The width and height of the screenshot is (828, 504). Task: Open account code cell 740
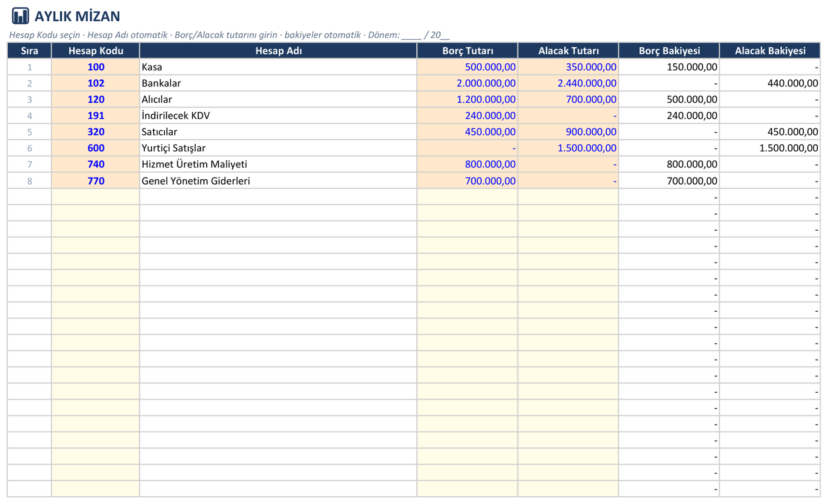96,164
